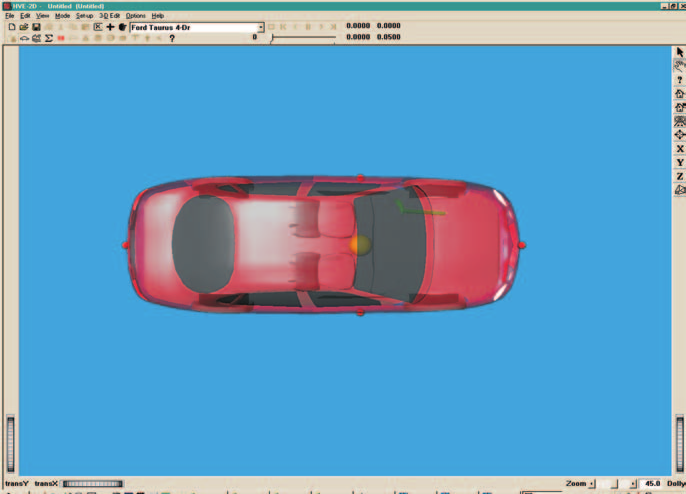
Task: Open the Mode menu
Action: 63,16
